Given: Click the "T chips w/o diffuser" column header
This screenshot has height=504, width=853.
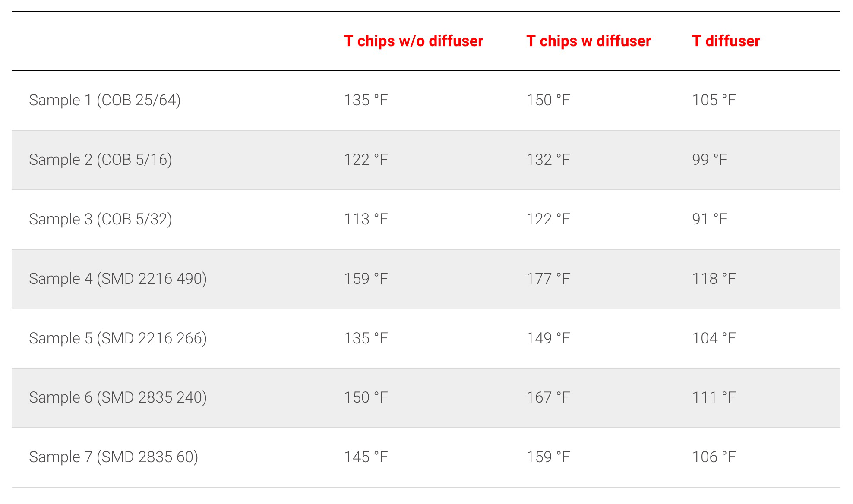Looking at the screenshot, I should (413, 41).
